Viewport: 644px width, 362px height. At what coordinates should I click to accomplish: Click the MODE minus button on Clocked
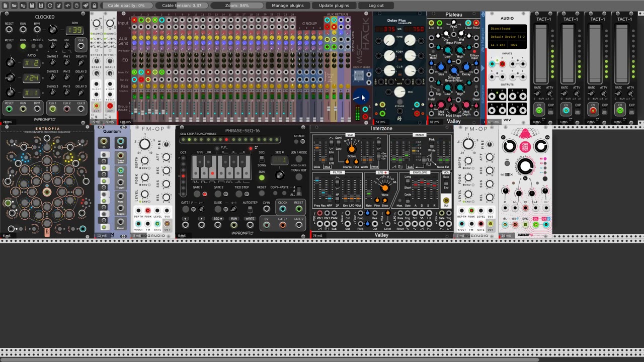click(34, 47)
